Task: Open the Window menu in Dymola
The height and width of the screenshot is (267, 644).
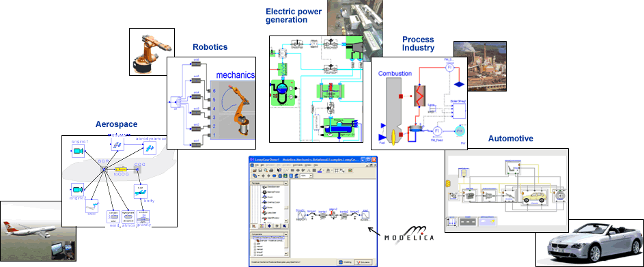Action: [x=307, y=165]
